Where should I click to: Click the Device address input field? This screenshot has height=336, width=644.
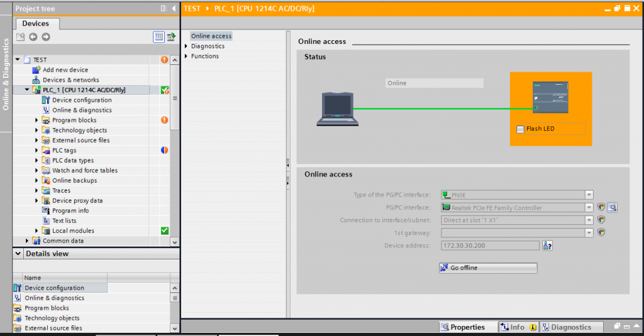[490, 246]
